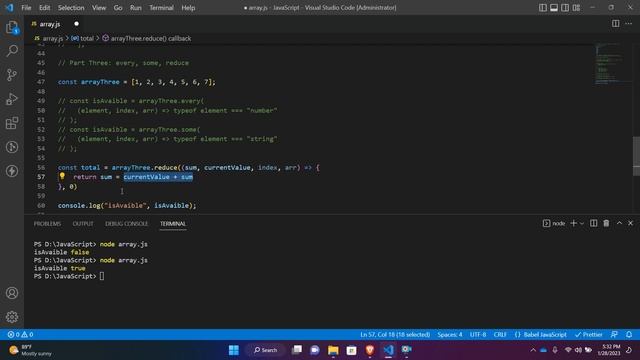This screenshot has width=640, height=360.
Task: Show hidden system tray icons
Action: click(533, 350)
